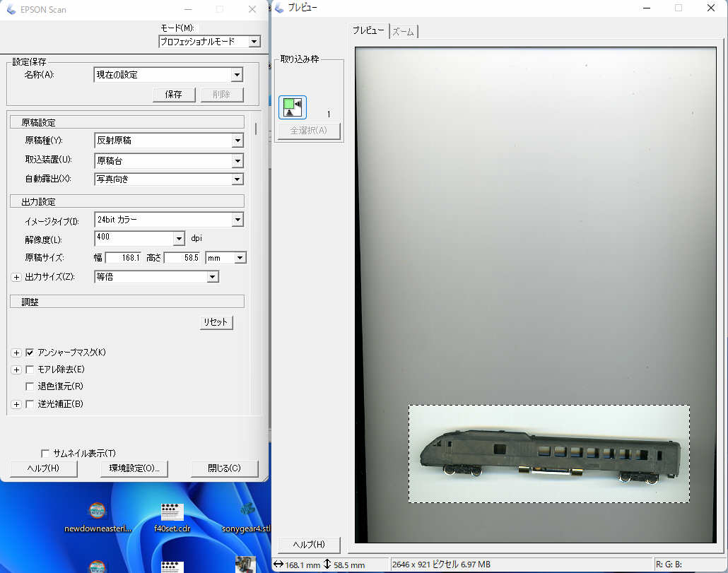This screenshot has height=573, width=728.
Task: Click the 幅 width input field
Action: point(124,258)
